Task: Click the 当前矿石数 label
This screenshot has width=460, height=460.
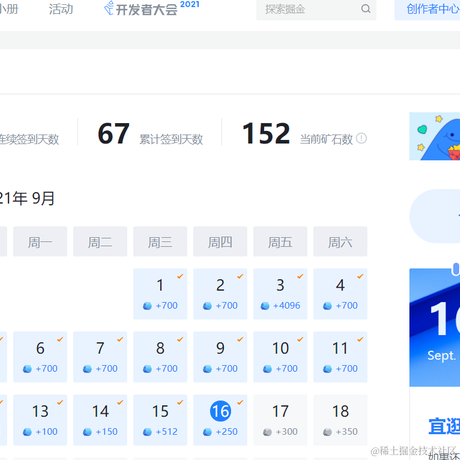Action: coord(326,139)
